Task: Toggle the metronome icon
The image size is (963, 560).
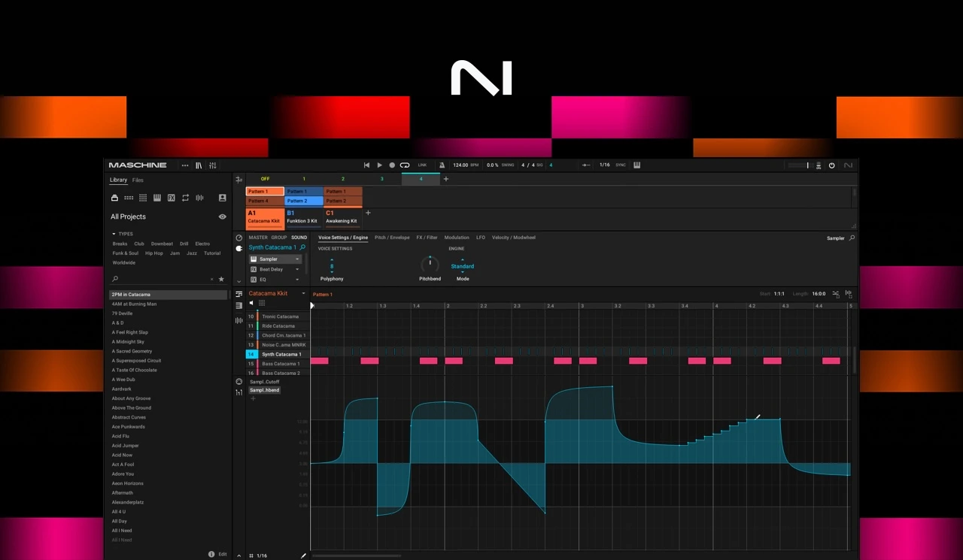Action: click(x=442, y=165)
